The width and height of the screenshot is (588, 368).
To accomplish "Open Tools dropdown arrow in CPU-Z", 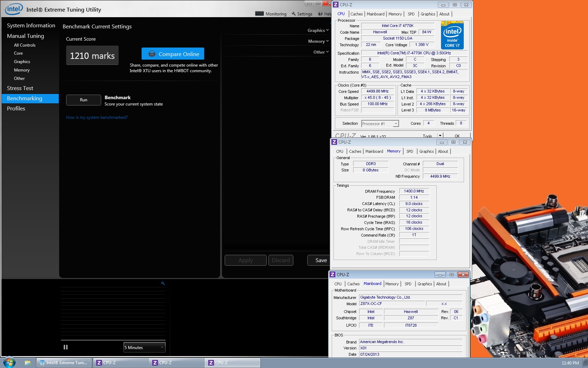I will [440, 136].
